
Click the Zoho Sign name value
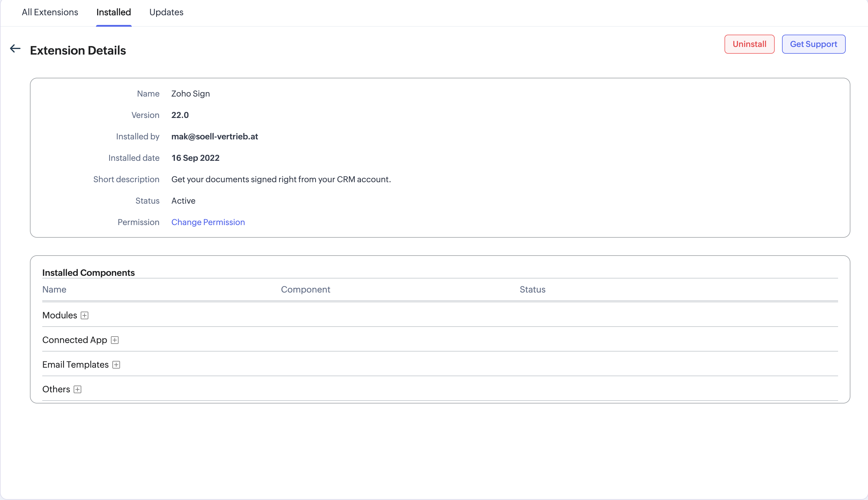click(190, 94)
